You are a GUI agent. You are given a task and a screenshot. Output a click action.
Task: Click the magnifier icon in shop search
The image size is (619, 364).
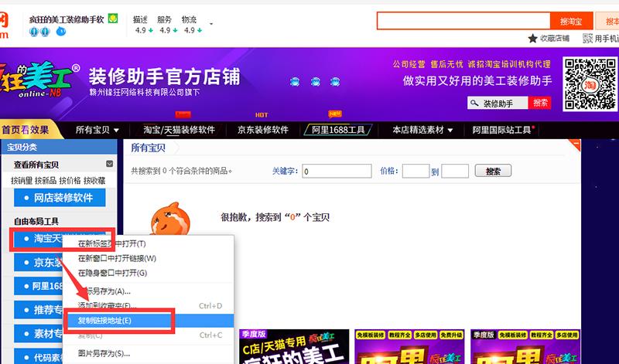(474, 103)
